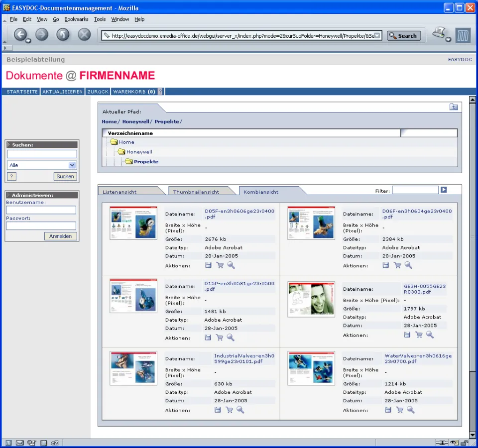The image size is (478, 448).
Task: Open the Home breadcrumb link
Action: pos(109,121)
